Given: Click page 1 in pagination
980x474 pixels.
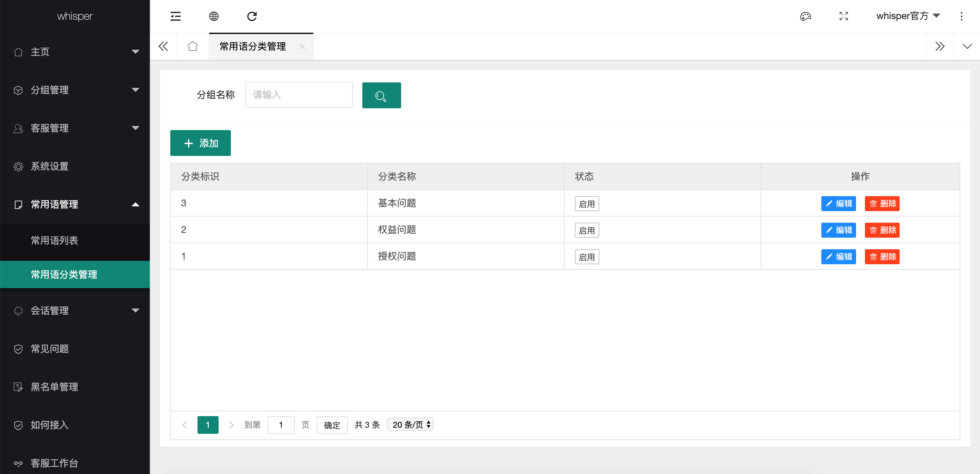Looking at the screenshot, I should (208, 425).
